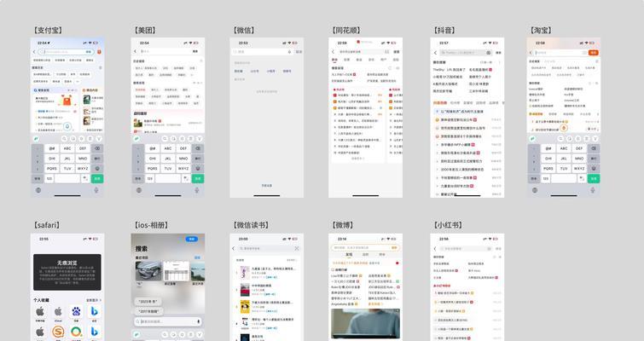Tap the back arrow in the 同花顺 screen

(334, 52)
